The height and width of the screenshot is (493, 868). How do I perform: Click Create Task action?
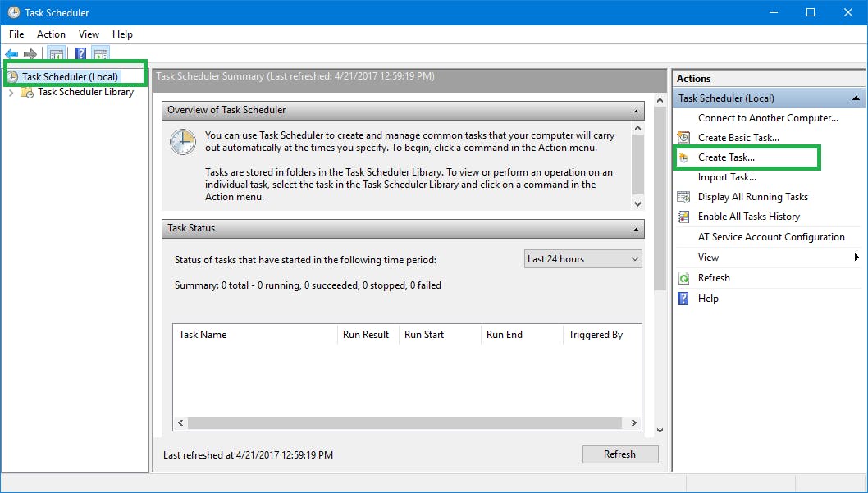tap(726, 157)
